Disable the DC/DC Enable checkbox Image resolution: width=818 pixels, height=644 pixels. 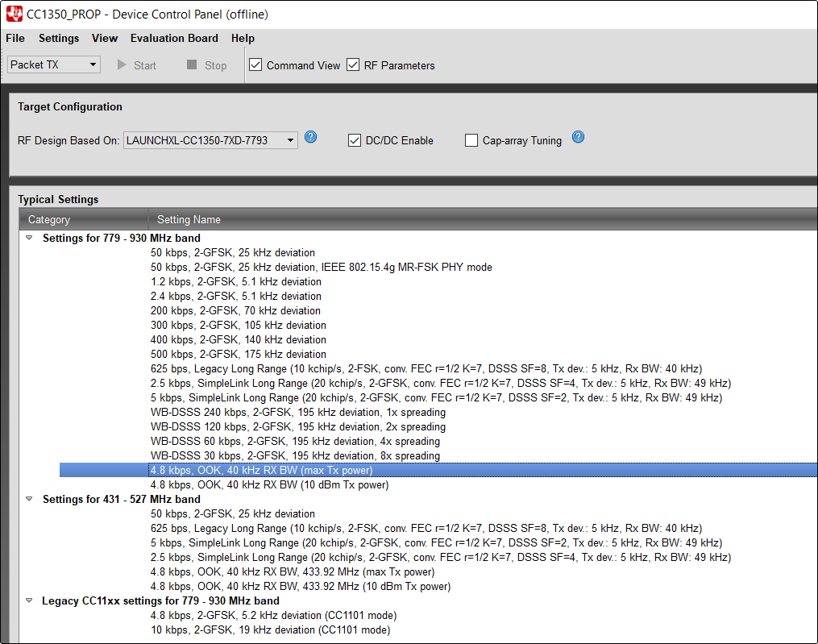[355, 140]
